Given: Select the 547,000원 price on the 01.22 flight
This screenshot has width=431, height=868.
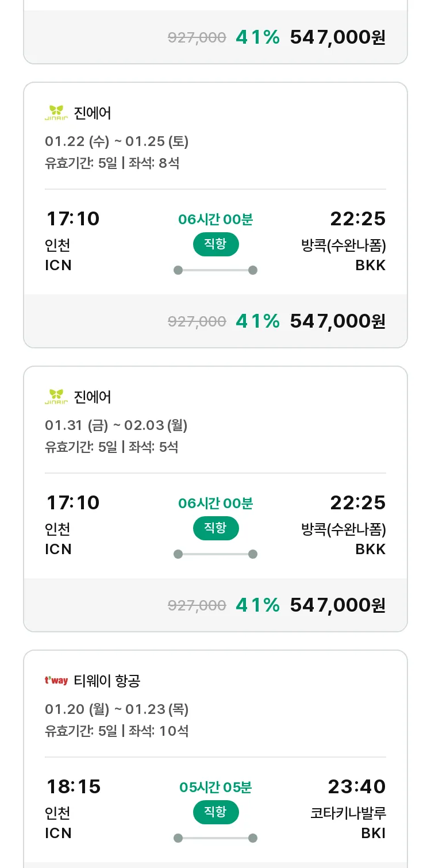Looking at the screenshot, I should click(337, 321).
